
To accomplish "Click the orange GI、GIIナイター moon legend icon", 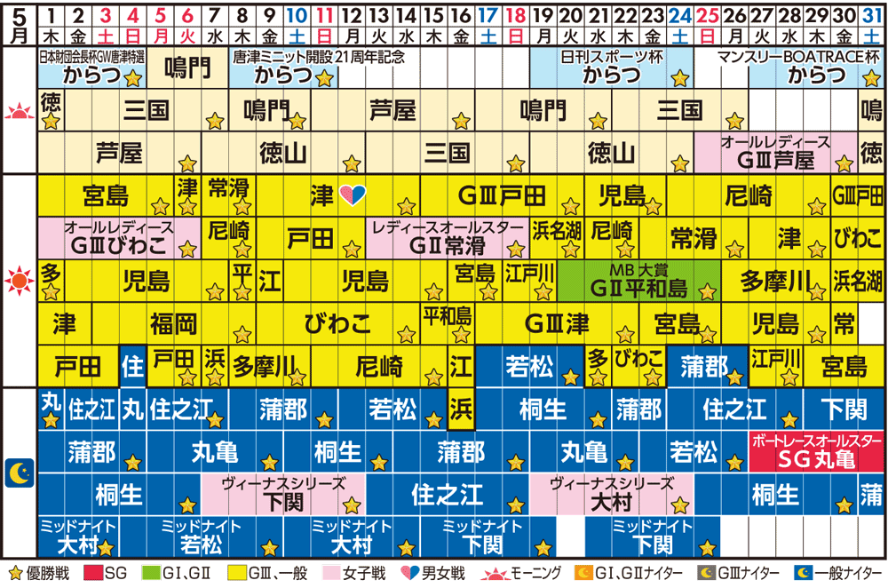I will point(583,573).
